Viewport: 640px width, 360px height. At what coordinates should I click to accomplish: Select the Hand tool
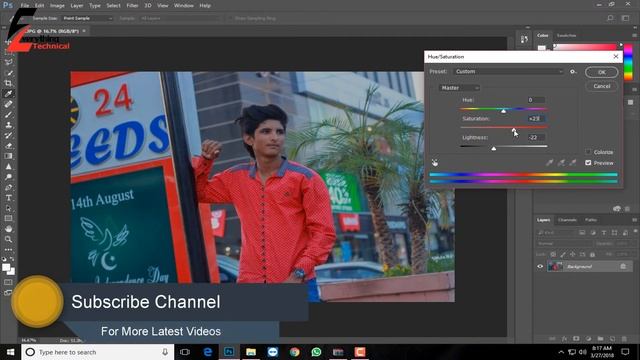click(8, 229)
